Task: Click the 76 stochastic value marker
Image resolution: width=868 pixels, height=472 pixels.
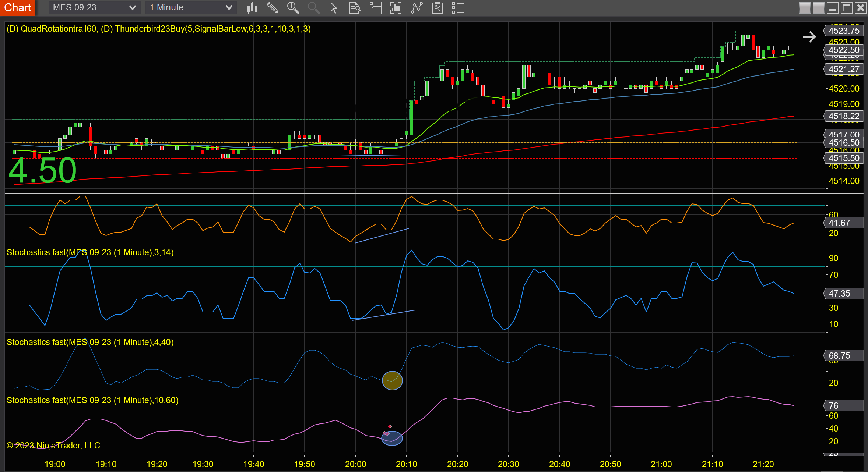Action: (x=844, y=406)
